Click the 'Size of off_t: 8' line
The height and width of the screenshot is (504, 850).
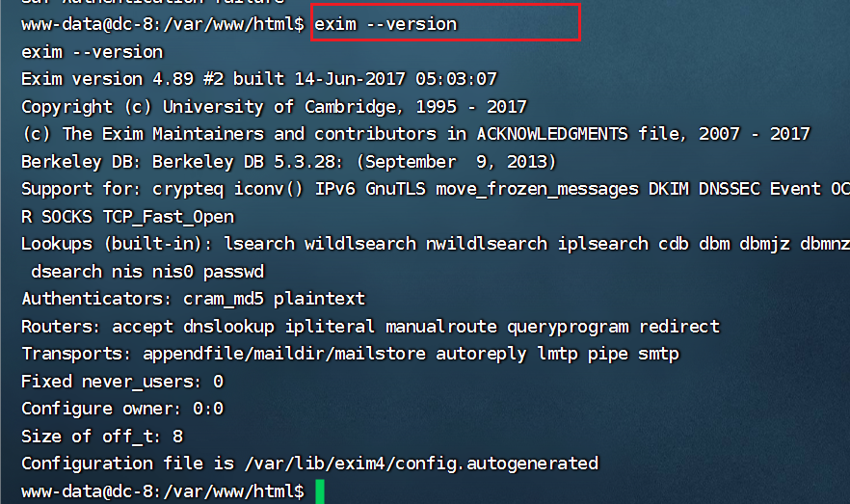(x=102, y=437)
